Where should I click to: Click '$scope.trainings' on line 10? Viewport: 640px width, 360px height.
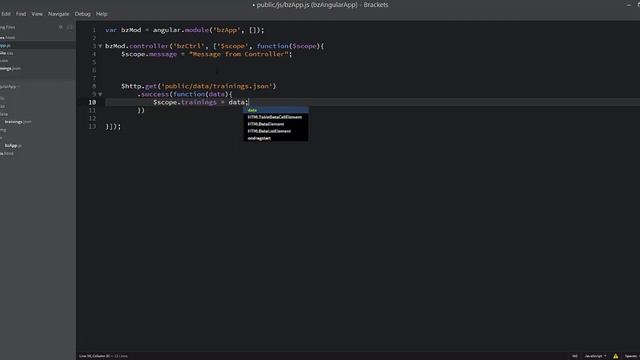coord(185,102)
